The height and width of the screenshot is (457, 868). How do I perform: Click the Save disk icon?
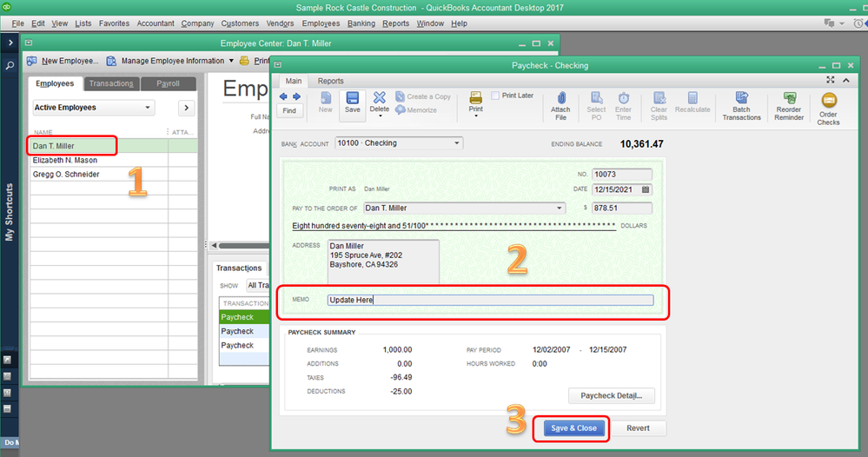click(x=353, y=98)
